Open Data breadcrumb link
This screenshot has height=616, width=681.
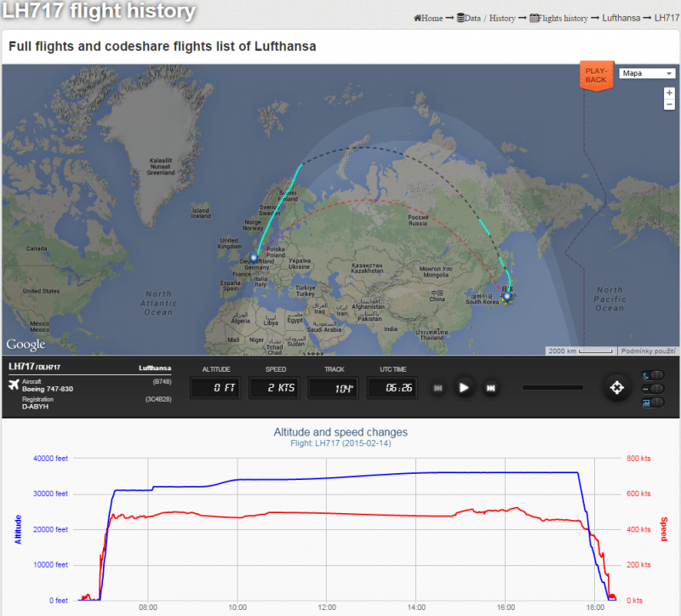[469, 18]
